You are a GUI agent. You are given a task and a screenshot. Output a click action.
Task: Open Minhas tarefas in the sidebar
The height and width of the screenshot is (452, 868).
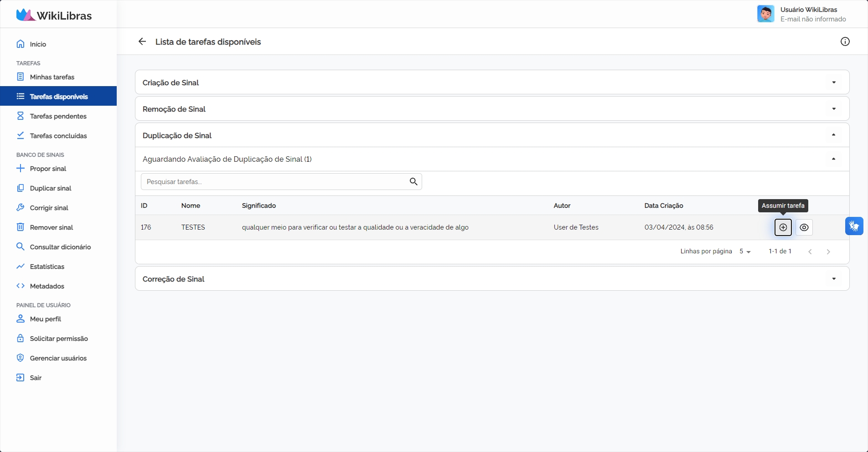(x=52, y=77)
